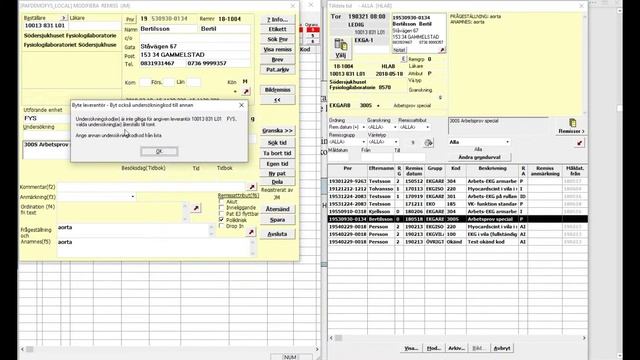Click the Sök tid button
640x360 pixels.
pos(278,143)
